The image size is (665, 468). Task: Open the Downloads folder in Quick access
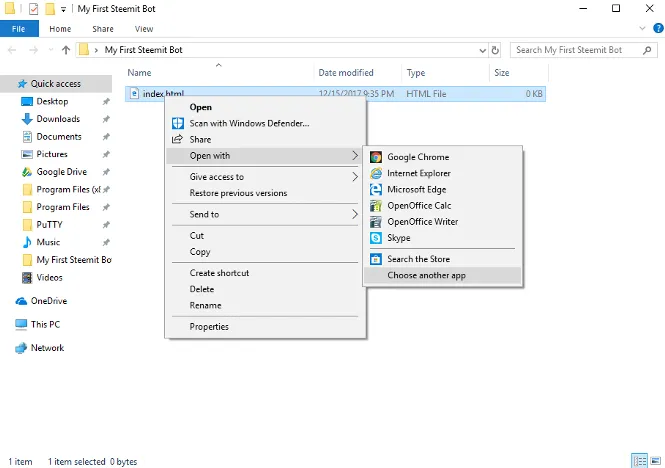pos(58,119)
